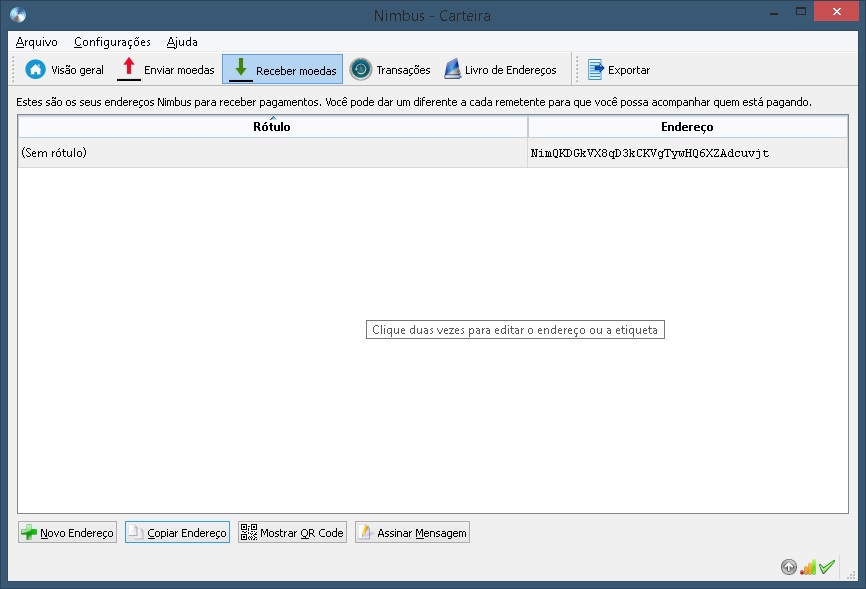Switch to the Transações tab label

pos(403,70)
